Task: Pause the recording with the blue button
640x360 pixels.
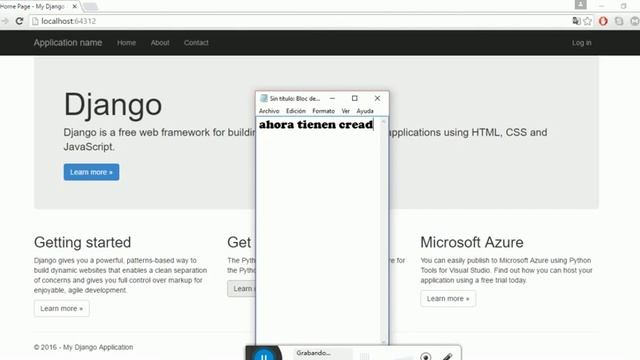Action: (x=264, y=355)
